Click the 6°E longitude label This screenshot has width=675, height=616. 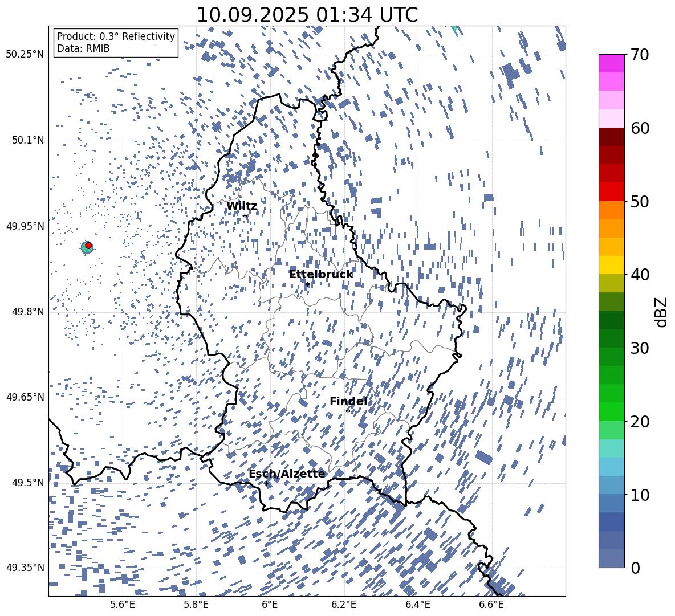[x=270, y=605]
